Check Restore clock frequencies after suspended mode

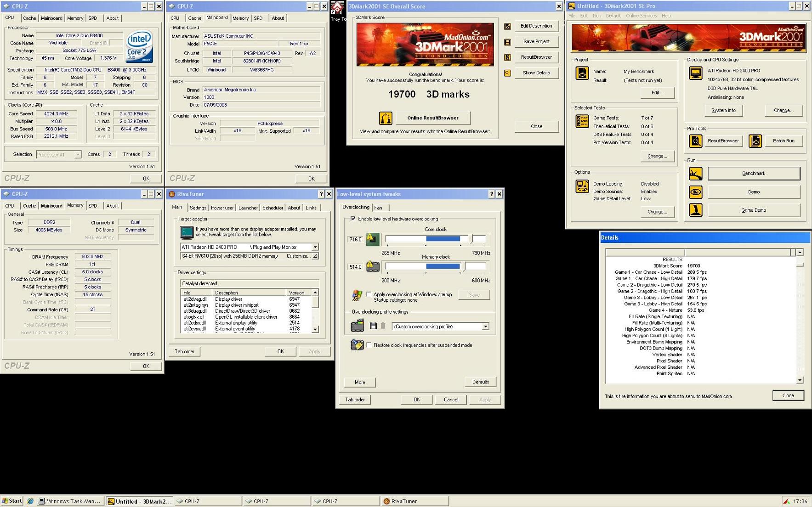(x=369, y=345)
